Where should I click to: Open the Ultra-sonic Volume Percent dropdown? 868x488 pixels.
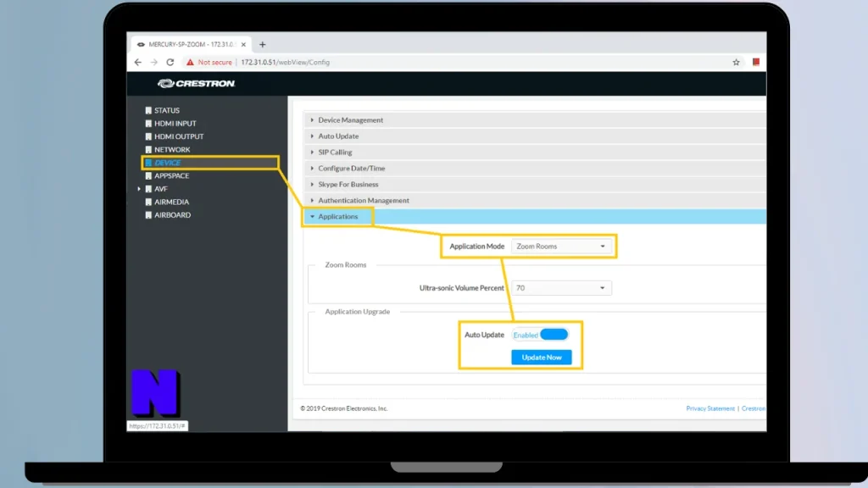tap(561, 288)
